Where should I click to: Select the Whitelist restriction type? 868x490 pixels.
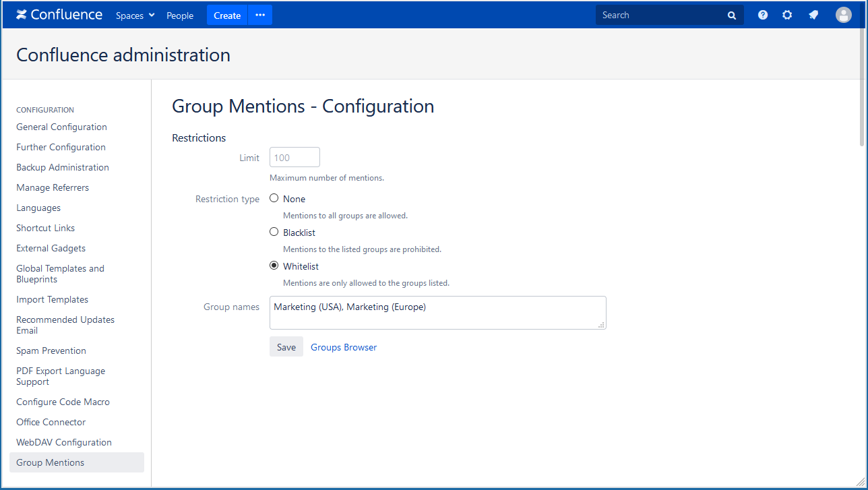[x=274, y=266]
